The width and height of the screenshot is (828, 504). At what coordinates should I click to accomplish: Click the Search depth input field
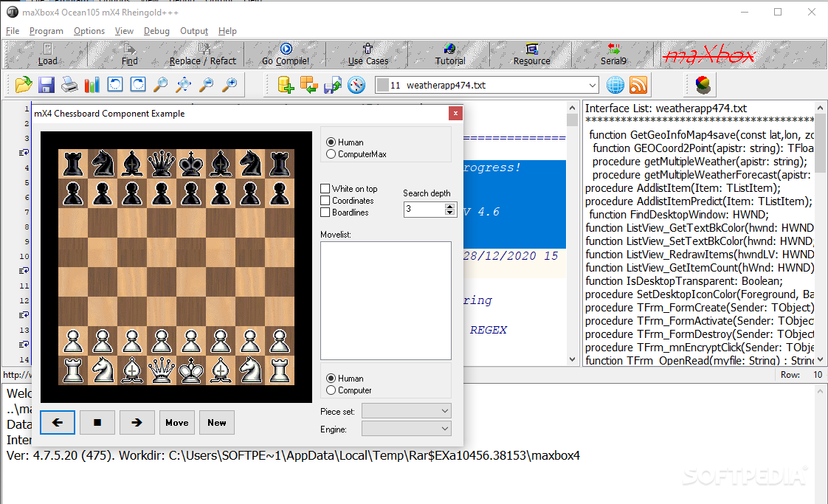click(x=424, y=210)
